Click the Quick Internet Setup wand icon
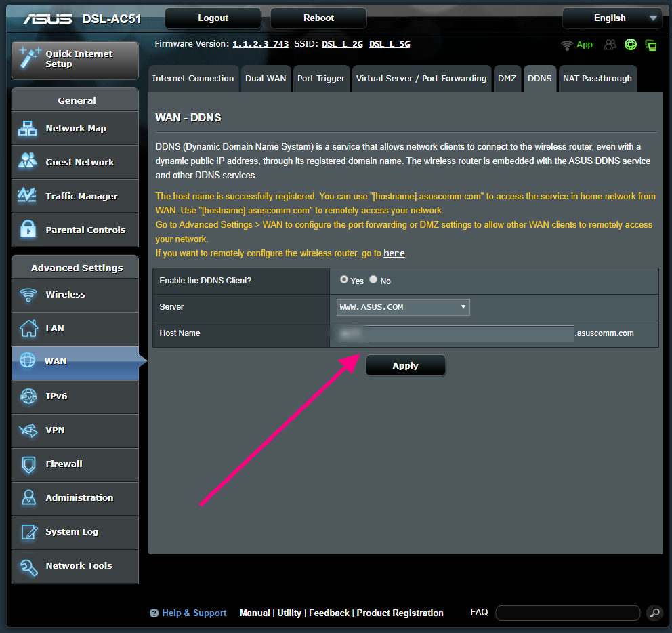The width and height of the screenshot is (672, 633). (x=30, y=58)
